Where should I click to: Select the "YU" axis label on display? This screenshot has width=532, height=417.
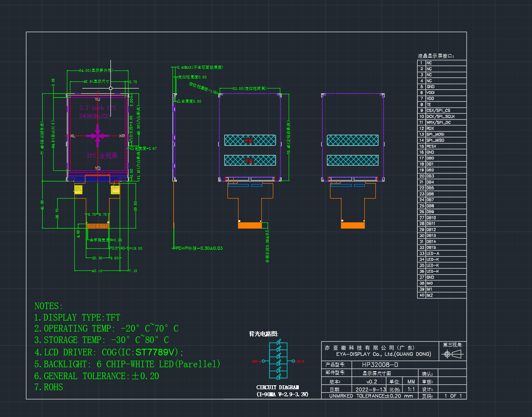98,100
